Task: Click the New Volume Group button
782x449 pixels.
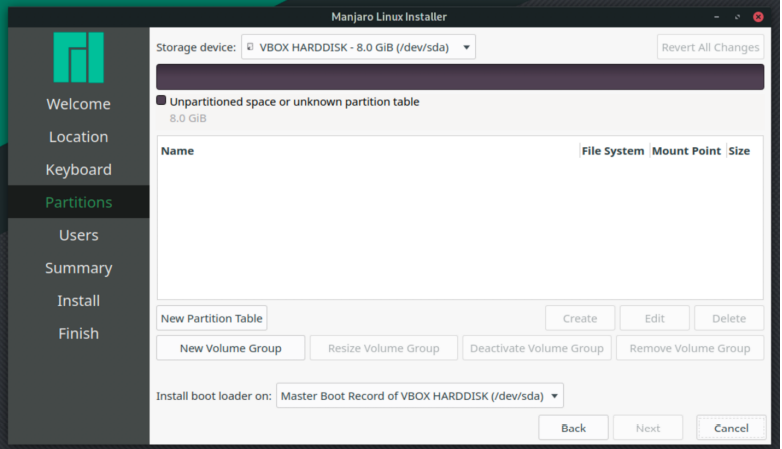Action: (230, 348)
